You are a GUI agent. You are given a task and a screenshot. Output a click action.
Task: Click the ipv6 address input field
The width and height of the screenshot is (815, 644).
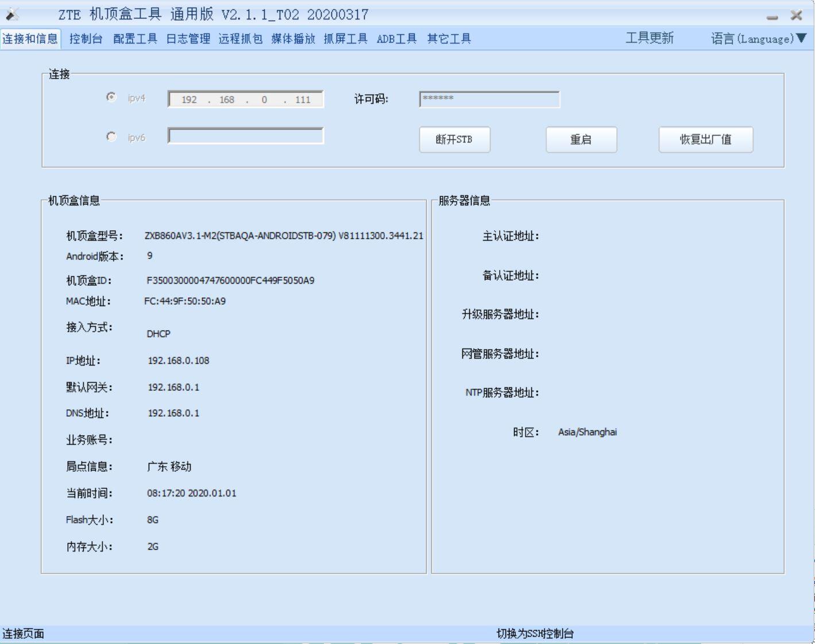point(246,136)
